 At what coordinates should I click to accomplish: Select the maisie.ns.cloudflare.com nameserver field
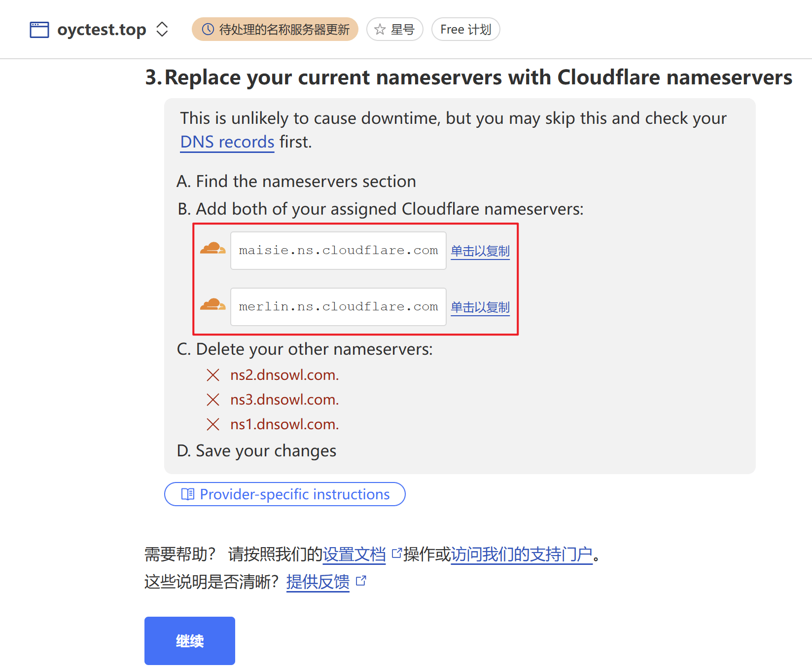338,251
